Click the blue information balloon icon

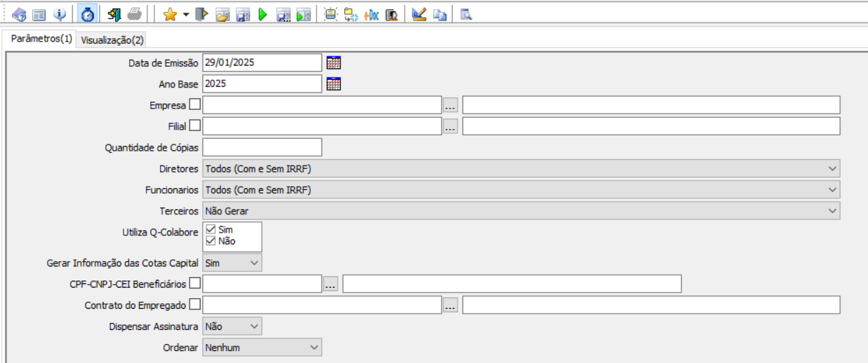coord(60,14)
